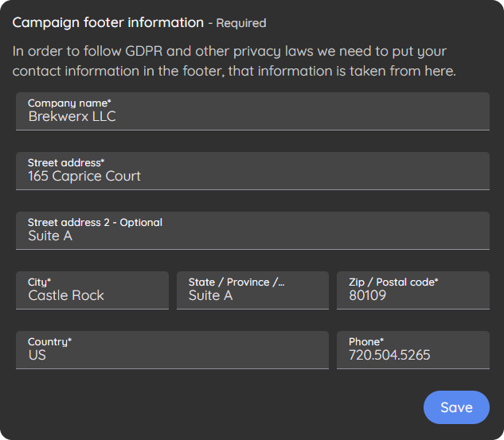
Task: Click the Brekwerx LLC text value
Action: pos(72,116)
